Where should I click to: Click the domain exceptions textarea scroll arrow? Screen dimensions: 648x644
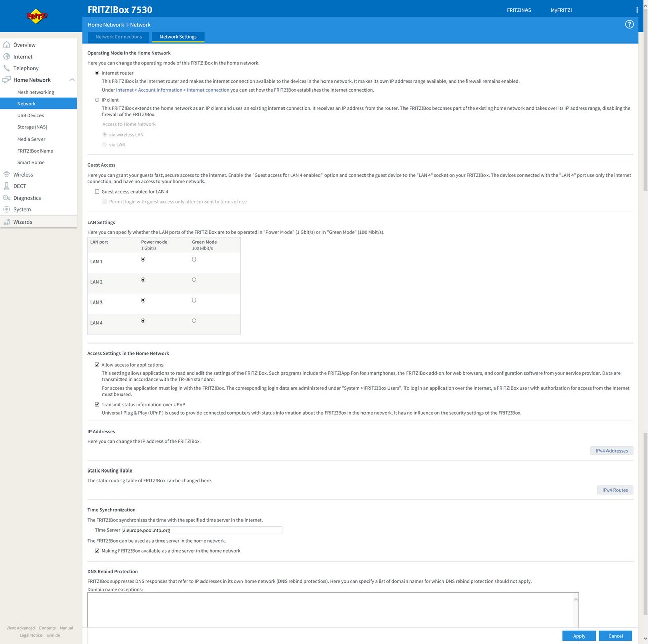tap(576, 599)
